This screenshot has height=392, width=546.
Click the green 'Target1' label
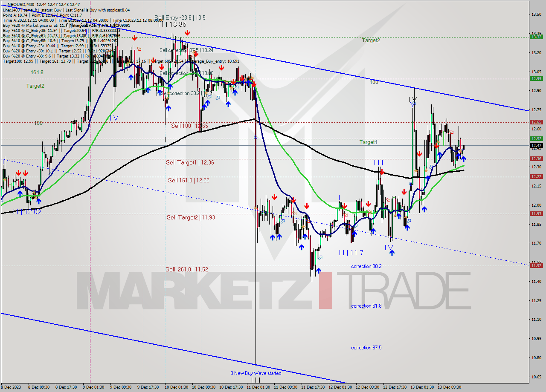click(368, 142)
